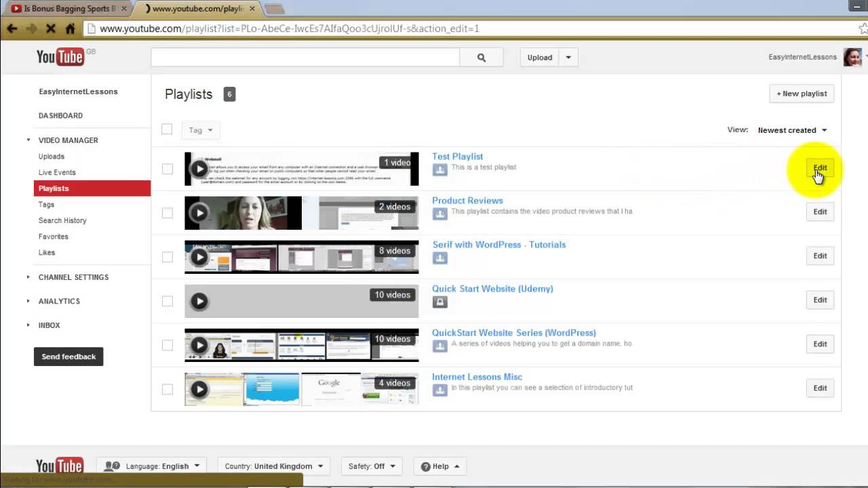
Task: Open Tags in the sidebar
Action: tap(46, 205)
